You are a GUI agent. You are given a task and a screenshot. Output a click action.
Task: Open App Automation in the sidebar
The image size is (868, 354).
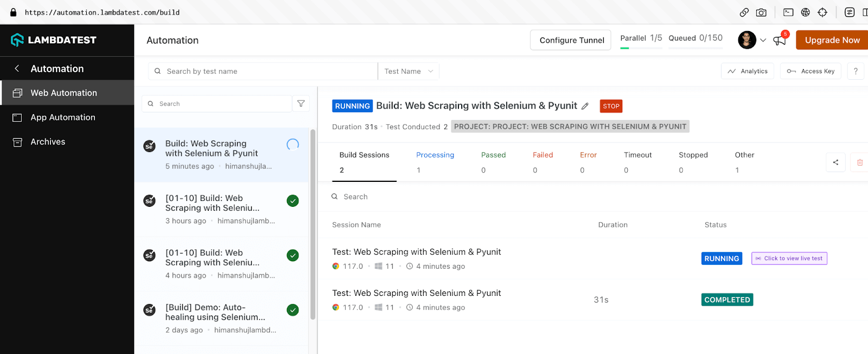click(63, 117)
